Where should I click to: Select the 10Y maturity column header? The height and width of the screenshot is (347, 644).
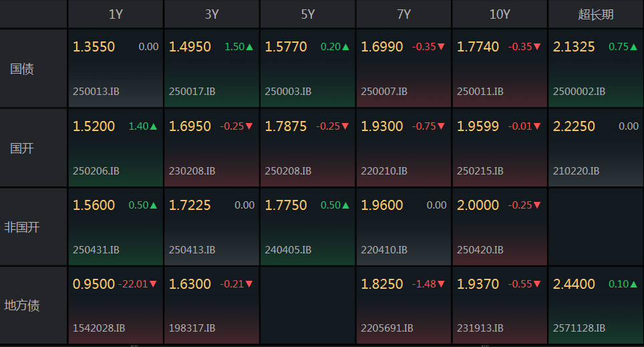point(499,14)
